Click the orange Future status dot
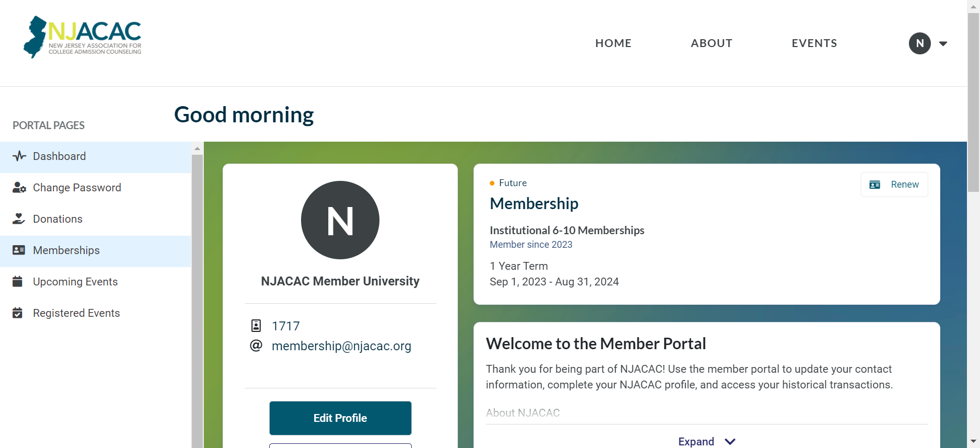 [x=492, y=183]
